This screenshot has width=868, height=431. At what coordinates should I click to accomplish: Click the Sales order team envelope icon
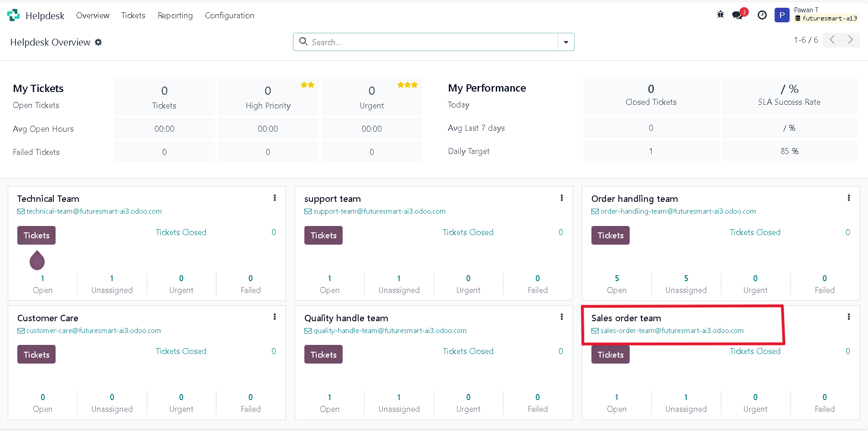[595, 331]
